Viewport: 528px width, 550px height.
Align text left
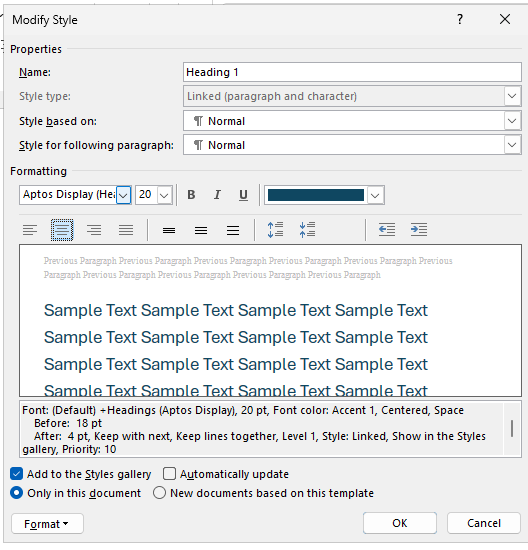(x=30, y=230)
